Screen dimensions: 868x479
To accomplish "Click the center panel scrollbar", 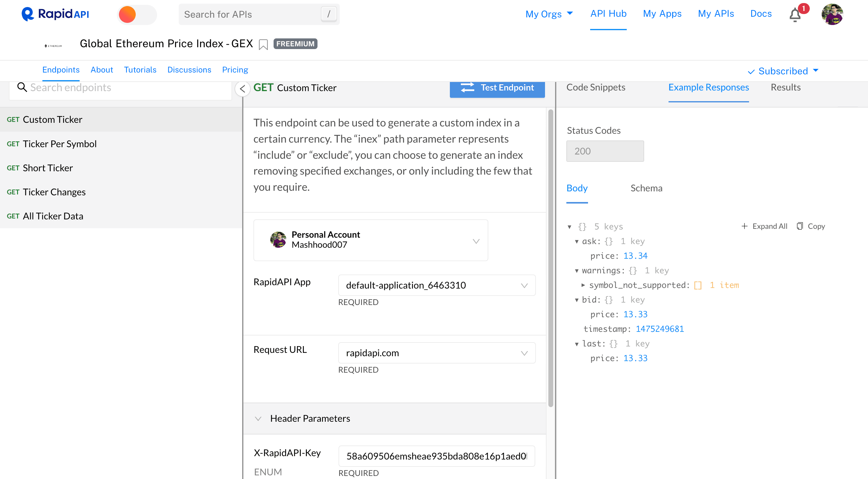I will coord(551,257).
